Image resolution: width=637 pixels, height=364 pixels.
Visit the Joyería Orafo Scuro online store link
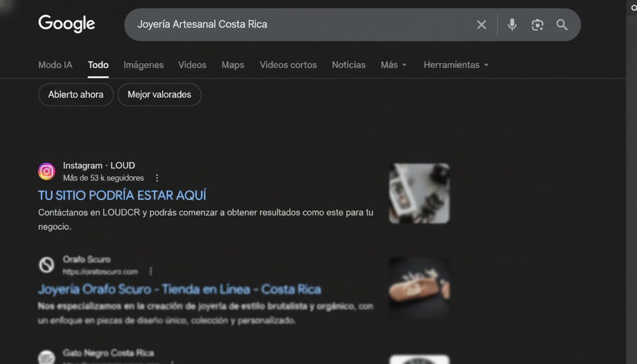pos(179,289)
